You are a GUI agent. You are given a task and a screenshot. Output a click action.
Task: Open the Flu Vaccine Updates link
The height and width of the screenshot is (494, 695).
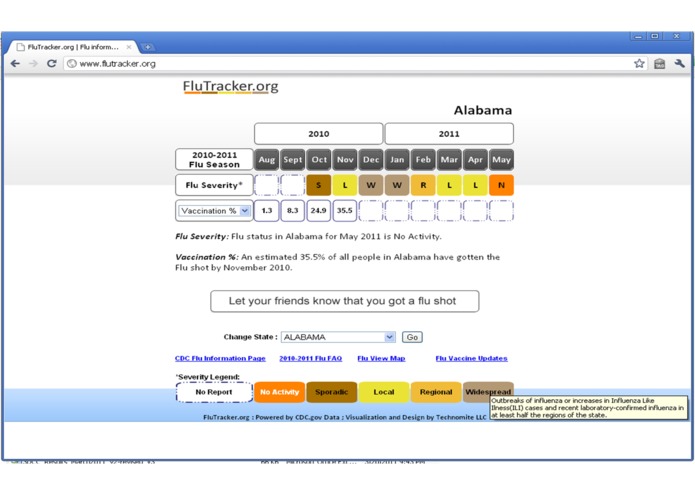472,358
